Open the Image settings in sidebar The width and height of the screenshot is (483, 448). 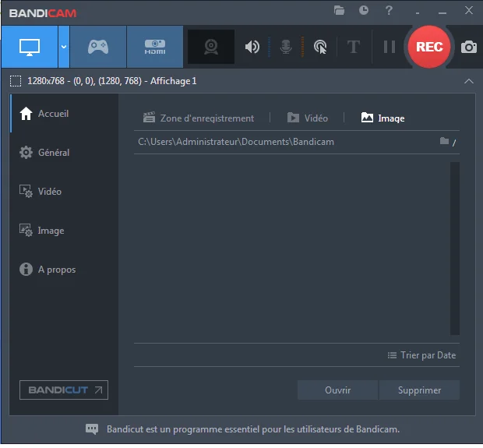[x=64, y=231]
